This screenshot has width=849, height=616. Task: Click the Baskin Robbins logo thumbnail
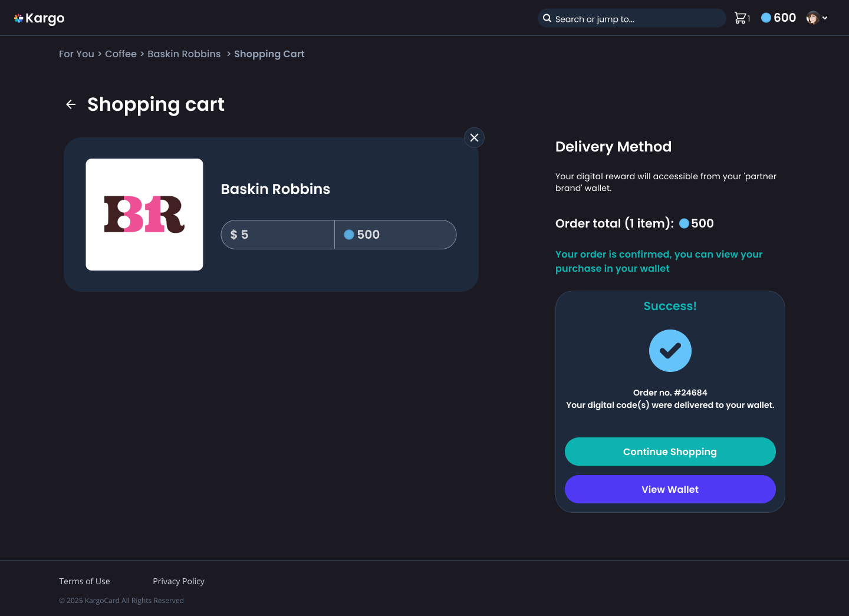(144, 215)
